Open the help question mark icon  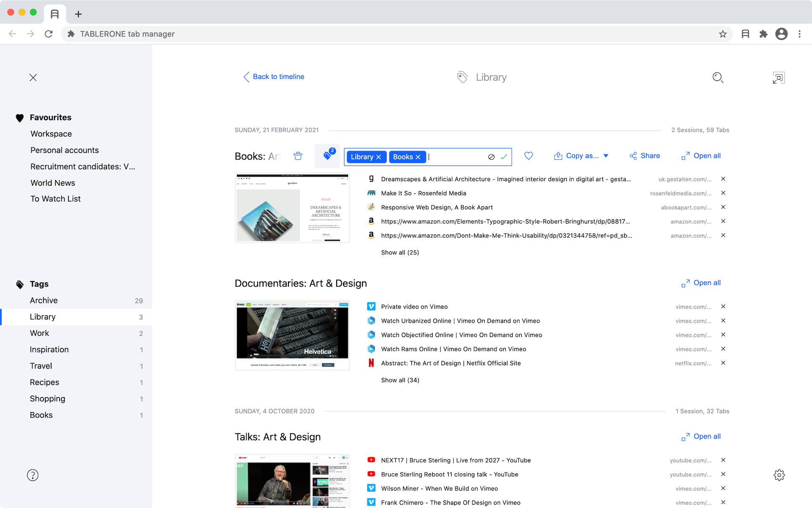click(x=33, y=475)
